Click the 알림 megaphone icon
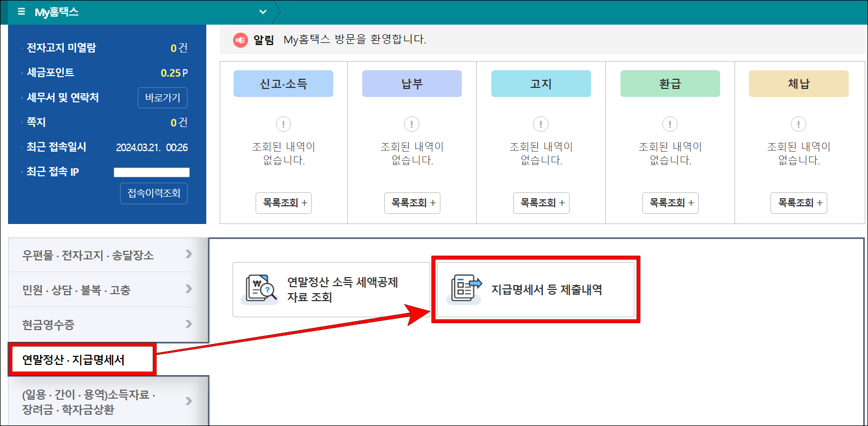The width and height of the screenshot is (868, 426). [x=240, y=40]
